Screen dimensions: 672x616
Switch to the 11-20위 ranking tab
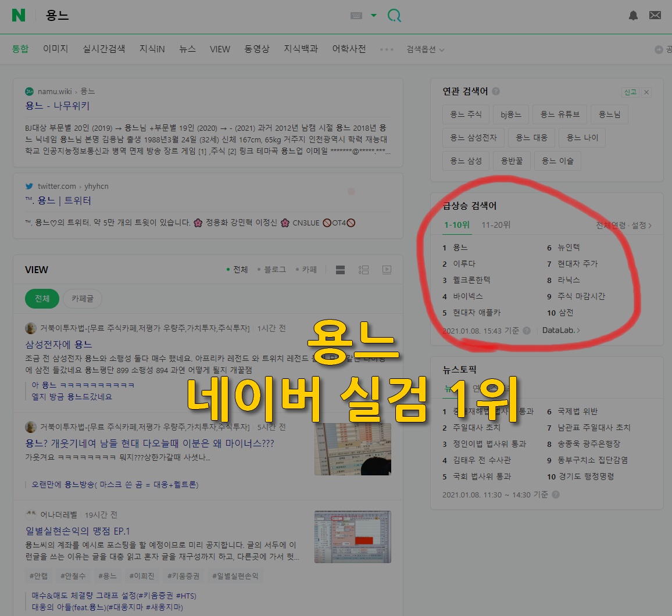click(x=496, y=225)
